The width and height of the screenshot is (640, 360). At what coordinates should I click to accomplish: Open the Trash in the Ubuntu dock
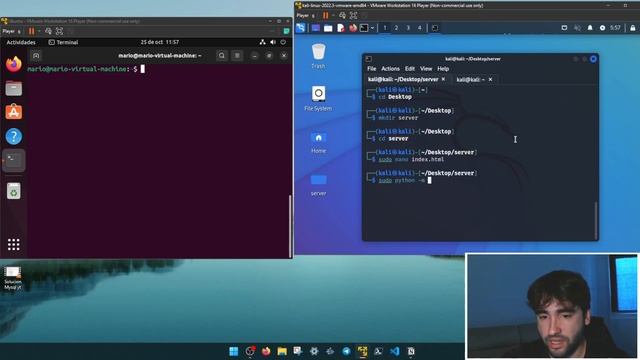point(14,191)
